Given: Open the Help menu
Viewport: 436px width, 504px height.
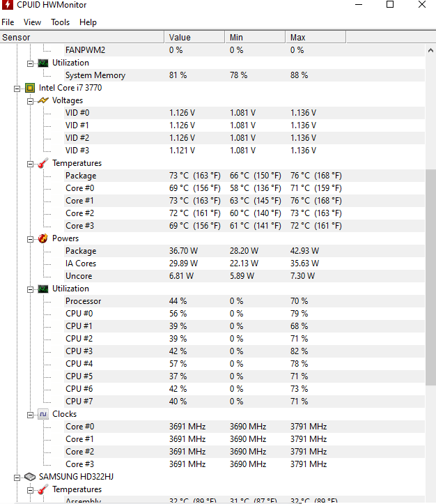Looking at the screenshot, I should point(88,22).
